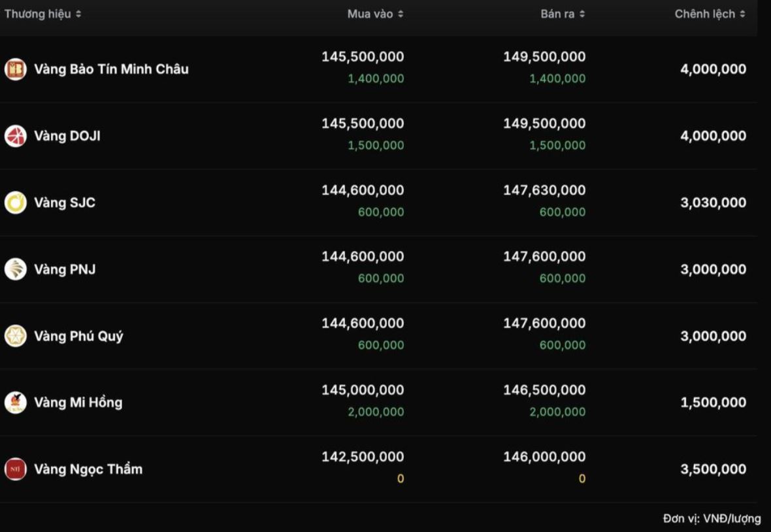Sort by Thương hiệu using sort arrows
Screen dimensions: 771x532
tap(78, 14)
